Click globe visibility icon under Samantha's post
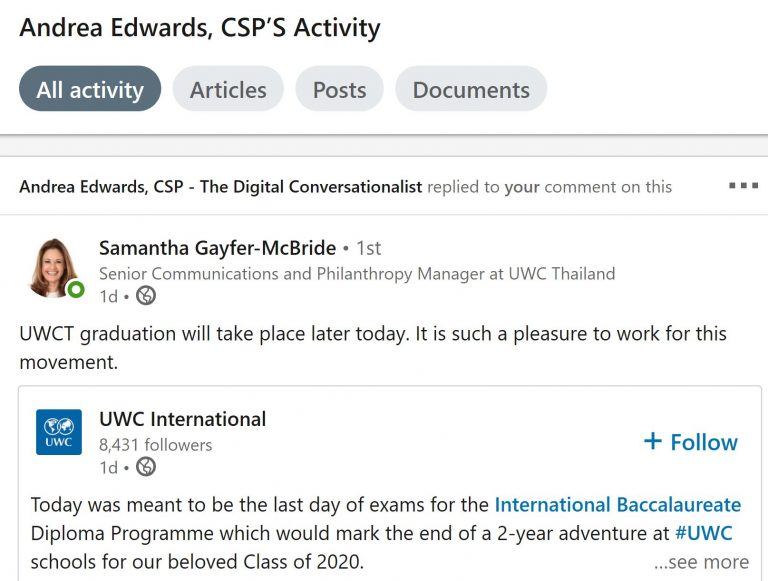The width and height of the screenshot is (768, 581). (x=146, y=295)
